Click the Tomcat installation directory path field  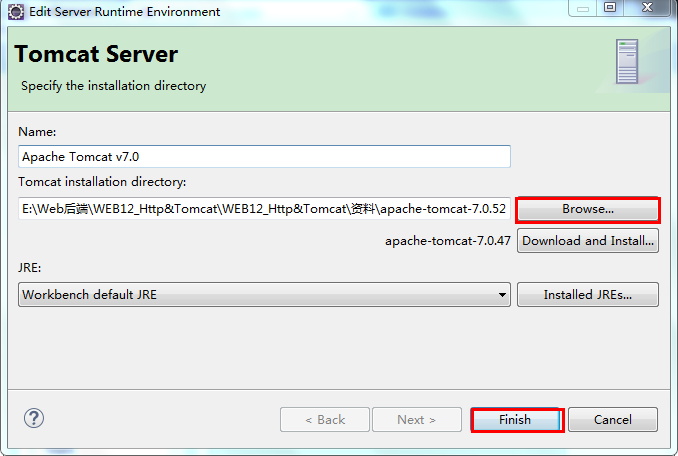click(264, 209)
